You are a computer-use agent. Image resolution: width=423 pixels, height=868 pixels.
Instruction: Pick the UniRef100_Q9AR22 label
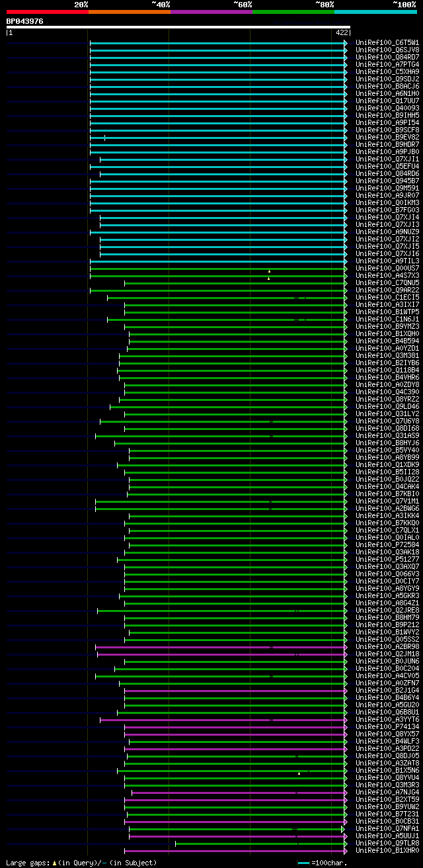pos(387,290)
